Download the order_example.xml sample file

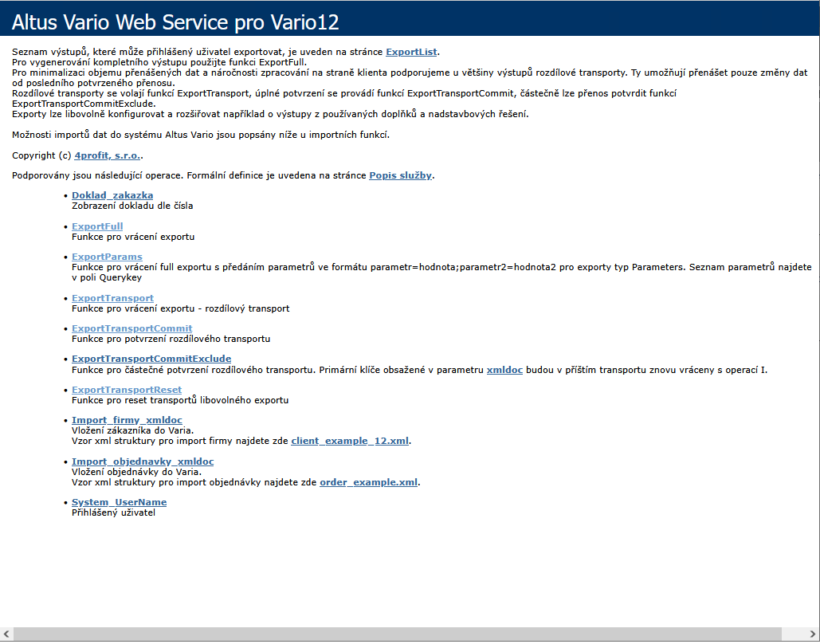click(x=368, y=481)
